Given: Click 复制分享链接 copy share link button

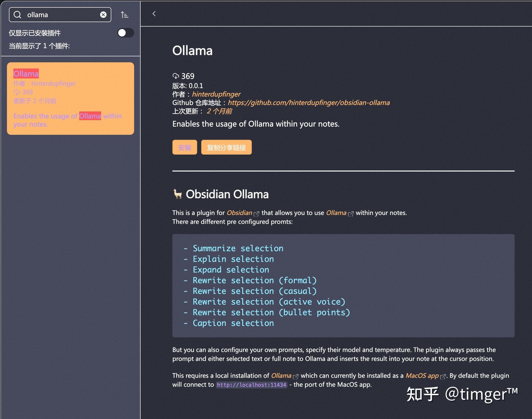Looking at the screenshot, I should 226,147.
